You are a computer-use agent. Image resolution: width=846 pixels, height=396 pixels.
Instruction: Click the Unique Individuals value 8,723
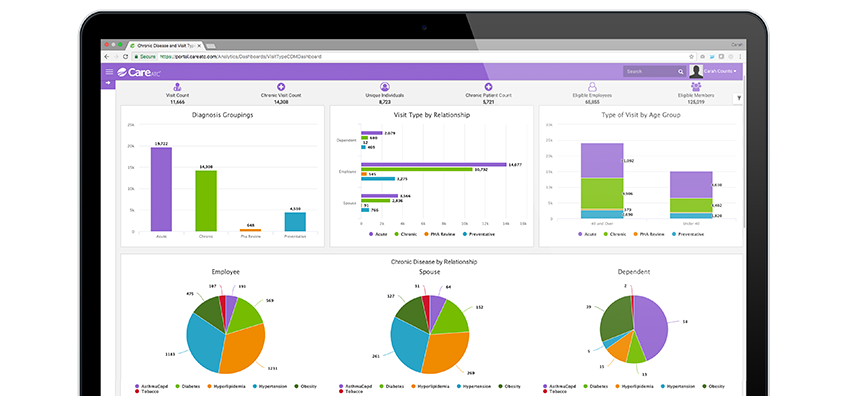point(385,101)
